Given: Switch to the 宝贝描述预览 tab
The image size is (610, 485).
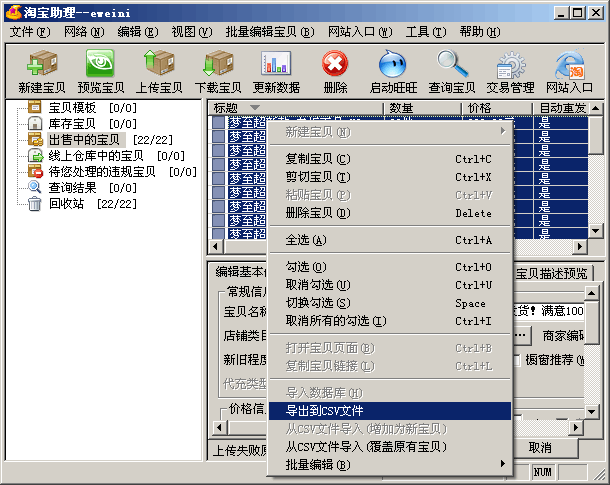Looking at the screenshot, I should 552,273.
